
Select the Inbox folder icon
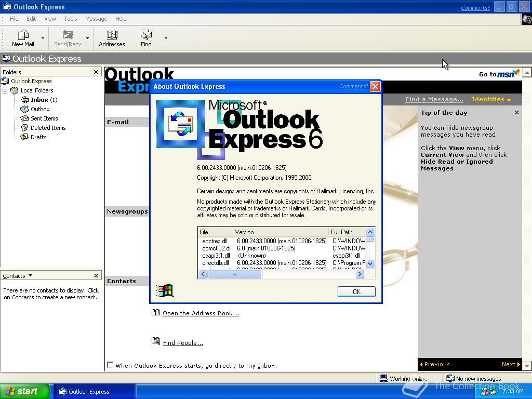pyautogui.click(x=25, y=100)
